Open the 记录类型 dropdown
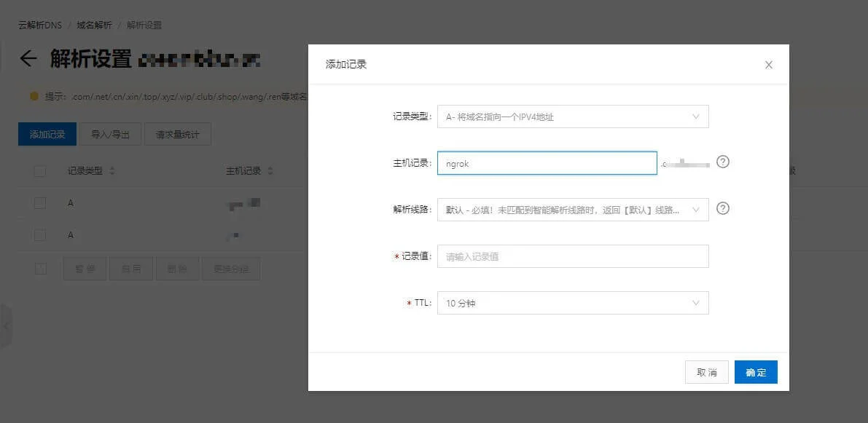 [x=572, y=116]
